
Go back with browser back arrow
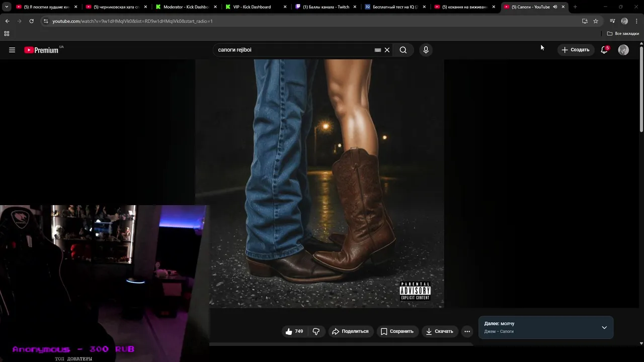tap(7, 21)
